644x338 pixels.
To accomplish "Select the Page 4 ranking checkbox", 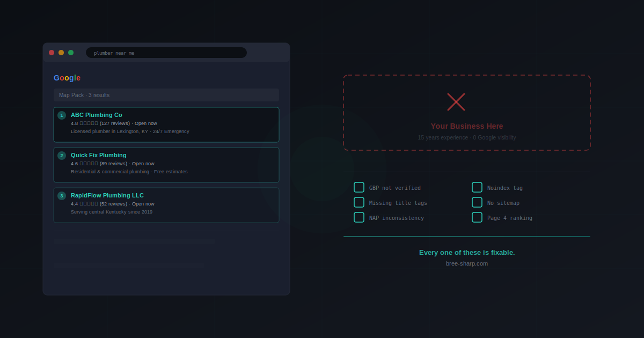I will pos(477,217).
